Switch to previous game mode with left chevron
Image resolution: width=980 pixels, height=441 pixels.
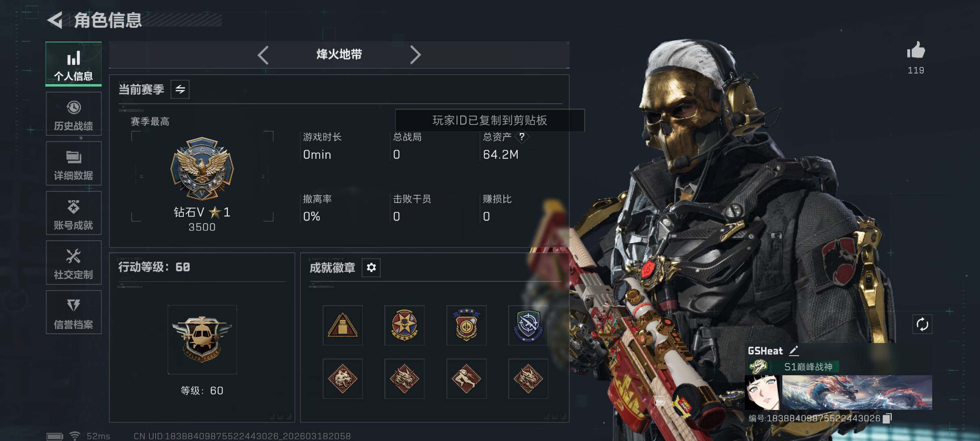click(263, 55)
